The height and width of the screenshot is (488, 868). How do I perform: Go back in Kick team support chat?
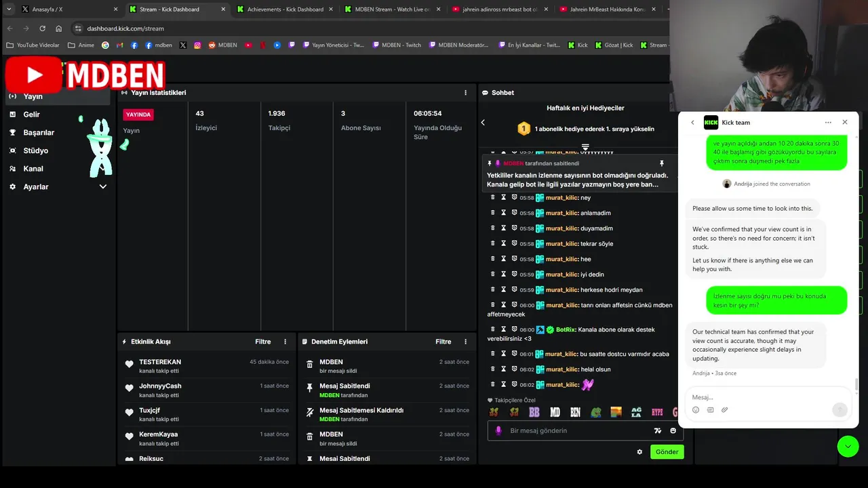(x=692, y=123)
